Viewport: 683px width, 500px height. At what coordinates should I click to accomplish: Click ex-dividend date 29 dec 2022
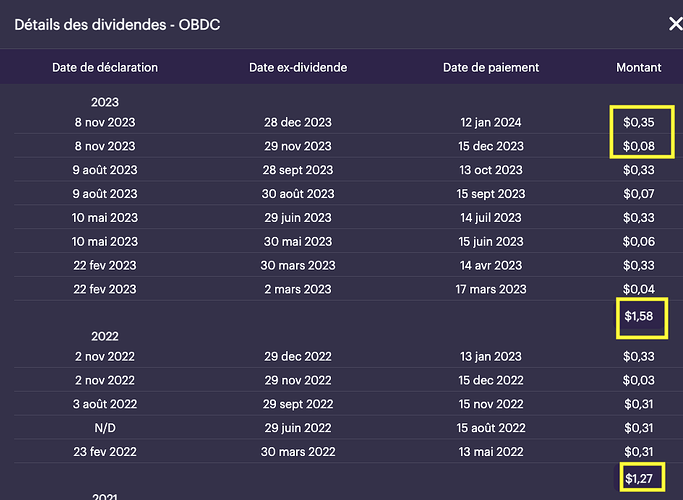(298, 356)
